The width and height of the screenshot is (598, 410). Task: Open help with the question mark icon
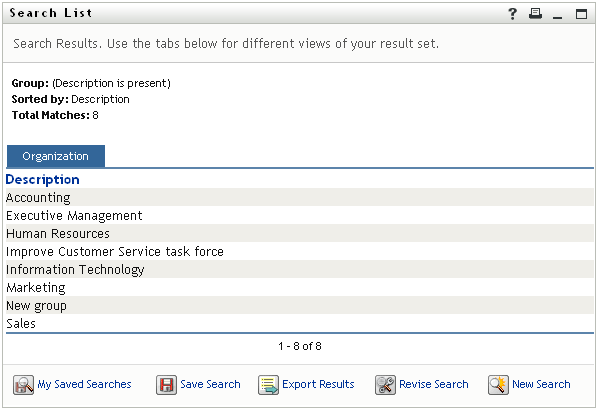[x=513, y=14]
